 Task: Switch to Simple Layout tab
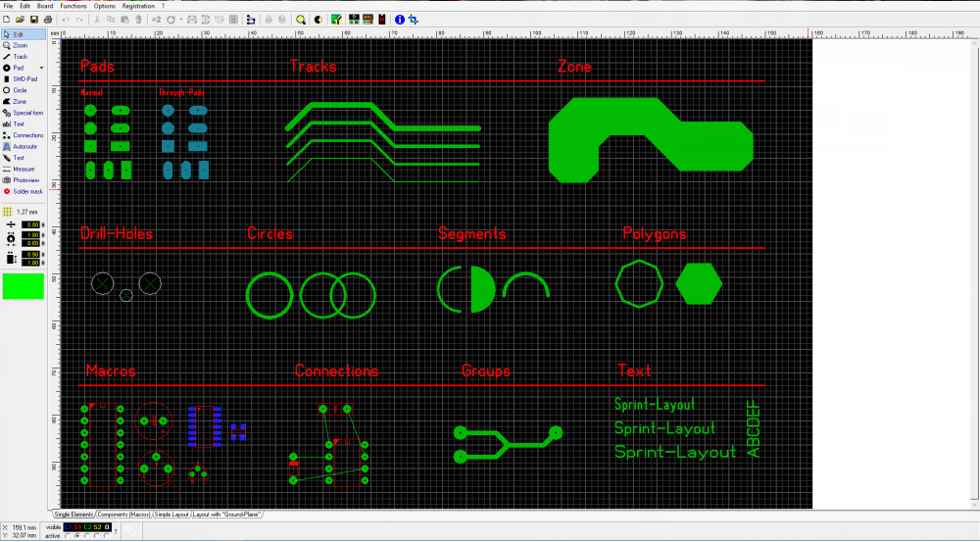click(x=171, y=515)
